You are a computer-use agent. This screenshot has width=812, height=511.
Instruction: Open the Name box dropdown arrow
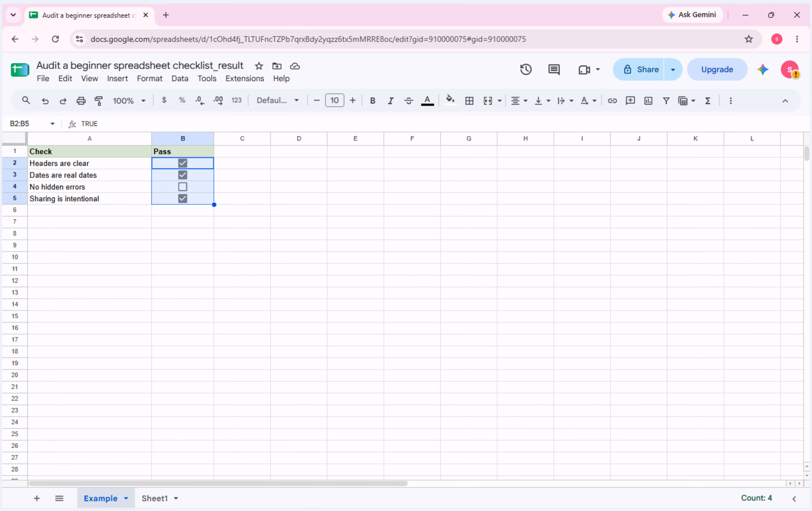52,124
